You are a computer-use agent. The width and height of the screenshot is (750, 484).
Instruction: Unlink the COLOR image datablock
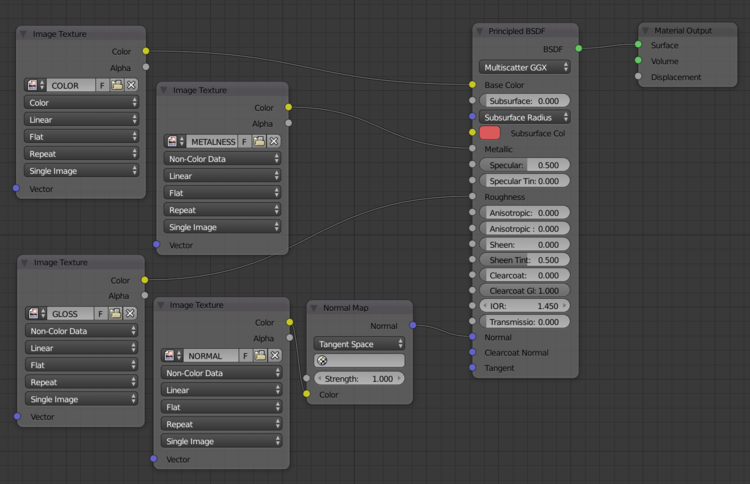130,86
